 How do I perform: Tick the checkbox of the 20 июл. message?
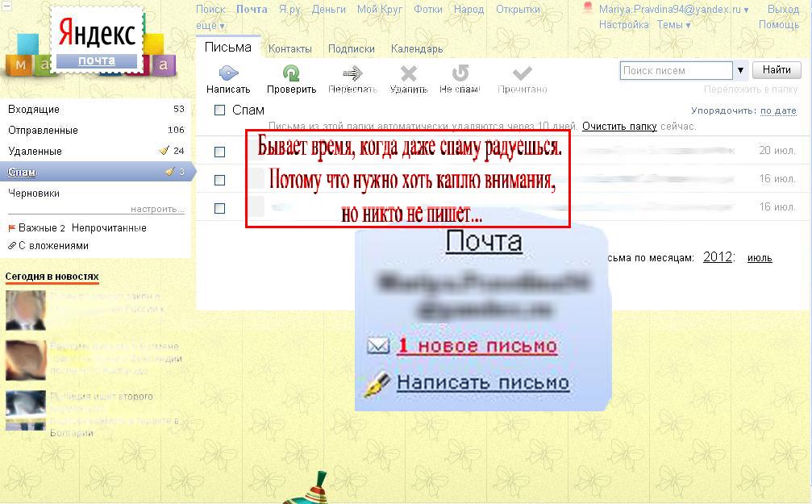(x=219, y=152)
